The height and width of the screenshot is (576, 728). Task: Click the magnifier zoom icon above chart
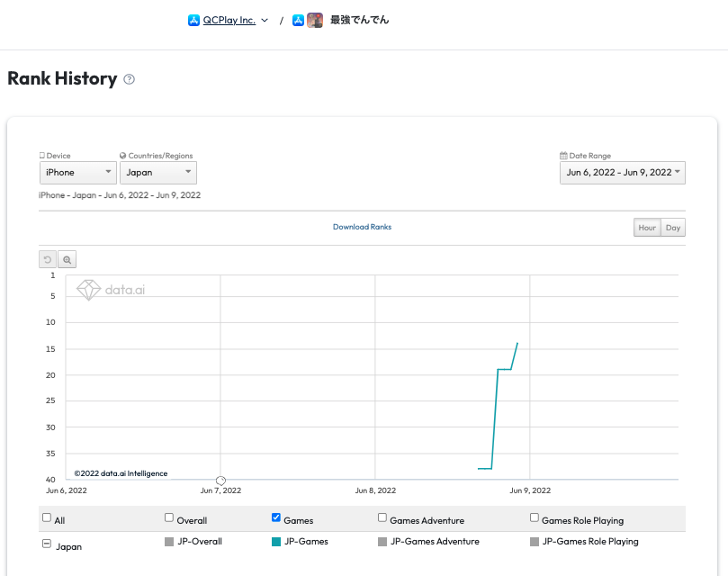coord(67,259)
